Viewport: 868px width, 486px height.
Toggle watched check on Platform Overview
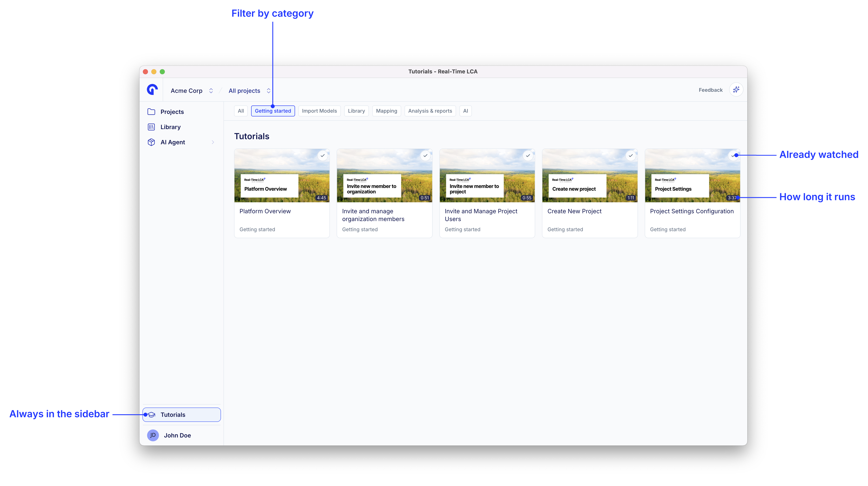click(x=323, y=156)
